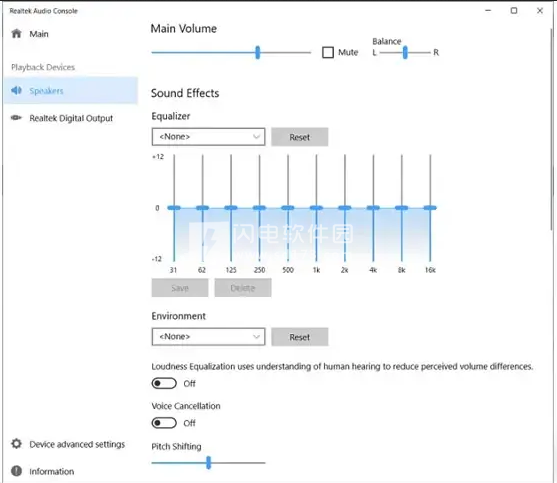This screenshot has width=557, height=483.
Task: Open the Environment preset dropdown
Action: pyautogui.click(x=209, y=337)
